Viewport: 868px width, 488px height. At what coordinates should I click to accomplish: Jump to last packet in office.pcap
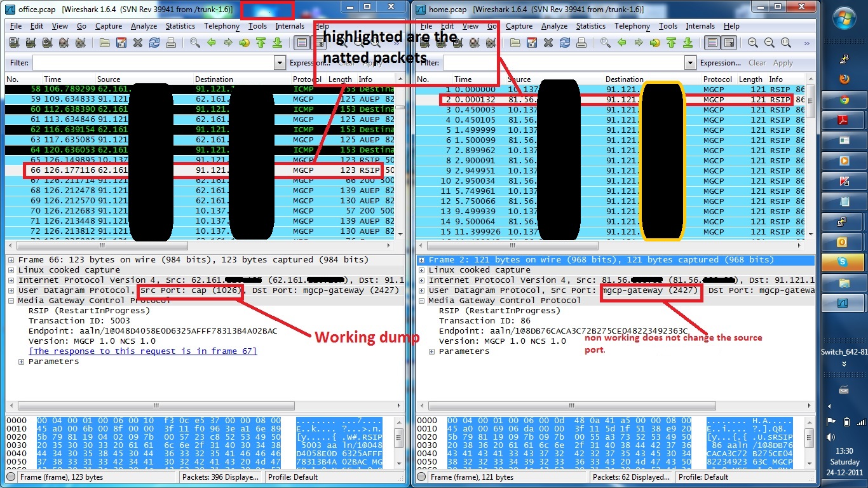click(277, 43)
